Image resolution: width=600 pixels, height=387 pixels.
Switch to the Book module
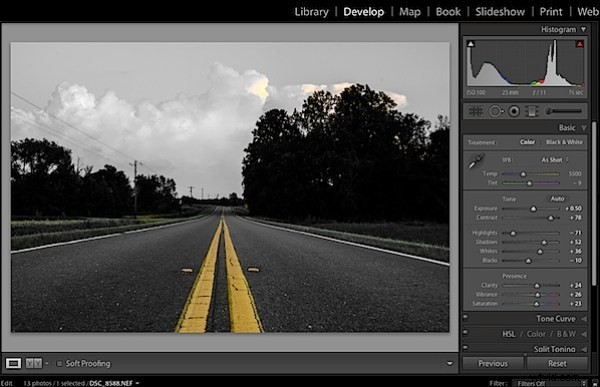click(x=448, y=12)
